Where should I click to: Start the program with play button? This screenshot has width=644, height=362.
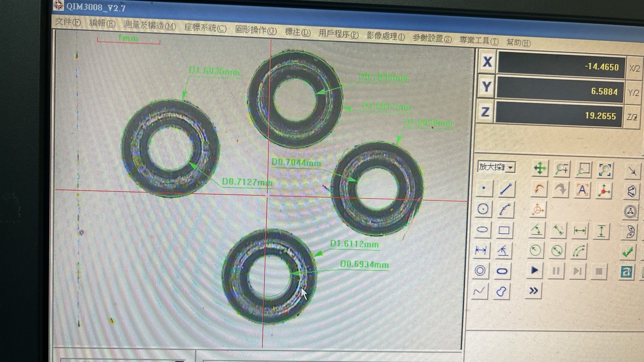(534, 270)
